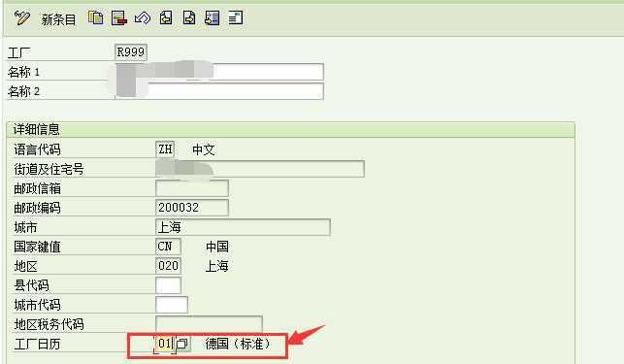Click the 工厂日历 field 01
Image resolution: width=624 pixels, height=364 pixels.
click(165, 344)
